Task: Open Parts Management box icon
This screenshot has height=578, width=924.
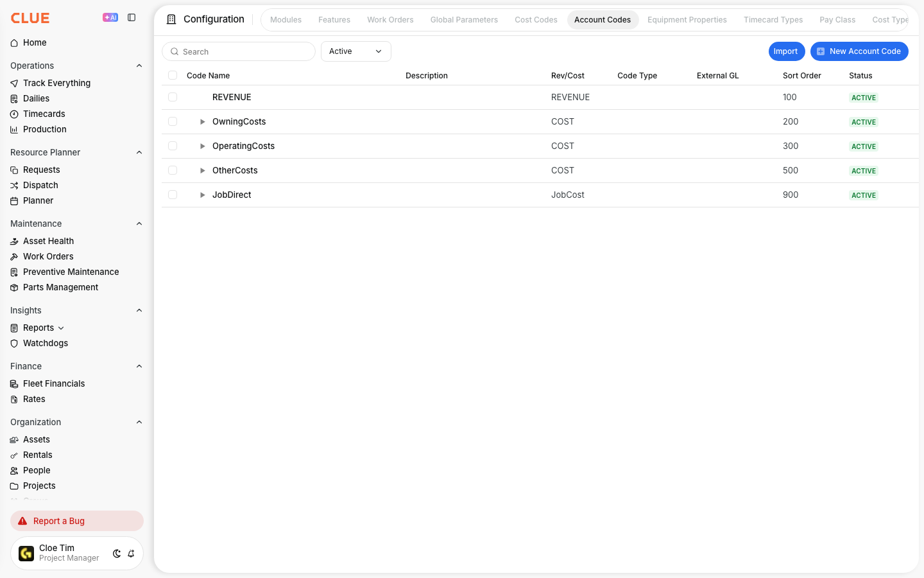Action: (14, 288)
